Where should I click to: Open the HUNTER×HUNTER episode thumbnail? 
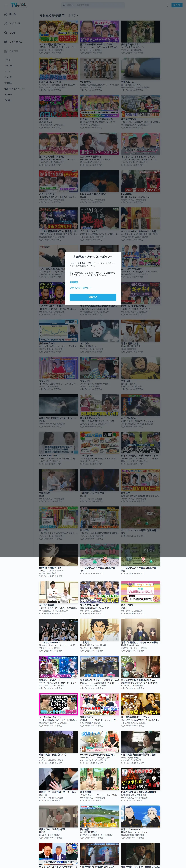tap(58, 555)
